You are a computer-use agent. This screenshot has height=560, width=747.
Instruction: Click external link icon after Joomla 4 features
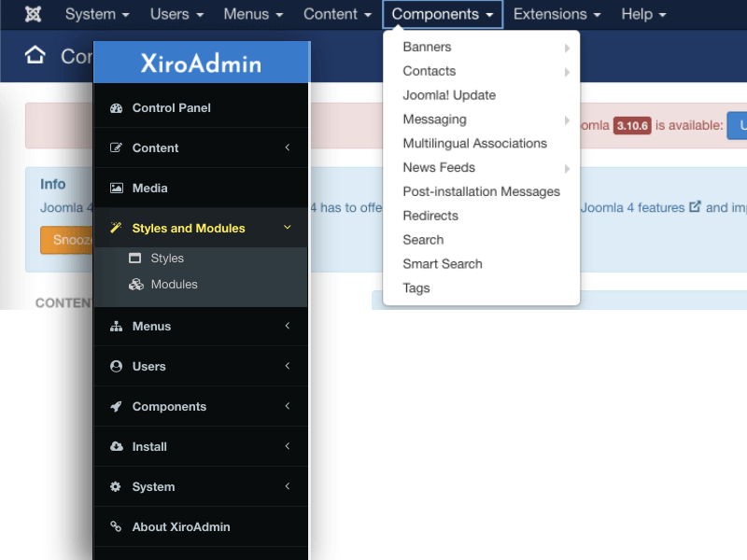point(695,206)
